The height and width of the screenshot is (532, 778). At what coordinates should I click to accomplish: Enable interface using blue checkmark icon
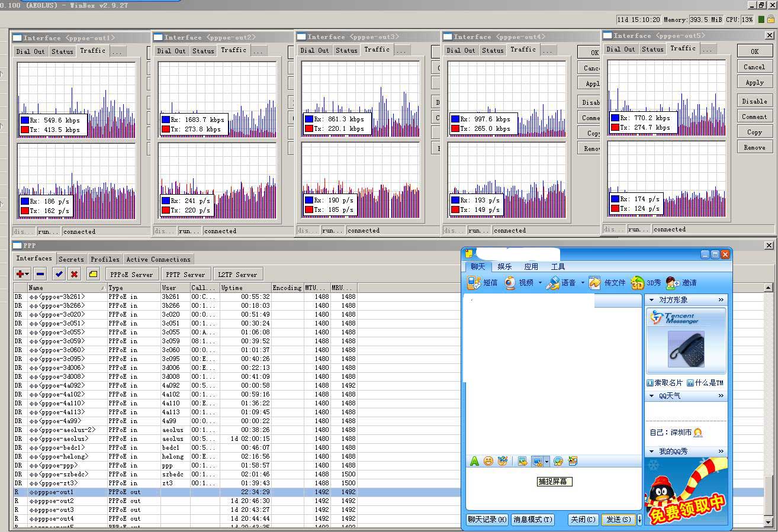[x=58, y=274]
